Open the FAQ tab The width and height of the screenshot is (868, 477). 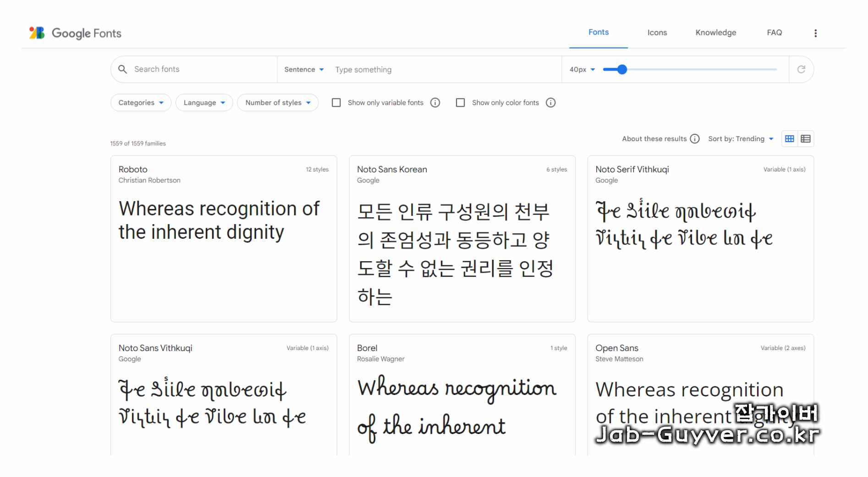(774, 33)
